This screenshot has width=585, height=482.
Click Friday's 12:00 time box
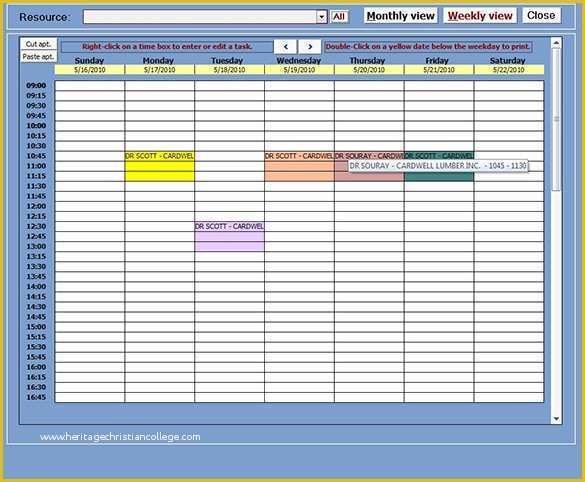coord(439,206)
